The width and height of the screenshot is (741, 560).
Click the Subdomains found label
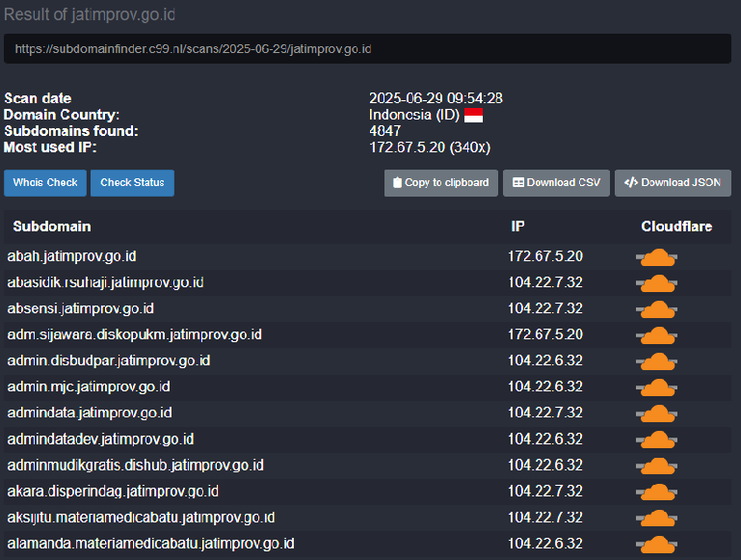(71, 131)
